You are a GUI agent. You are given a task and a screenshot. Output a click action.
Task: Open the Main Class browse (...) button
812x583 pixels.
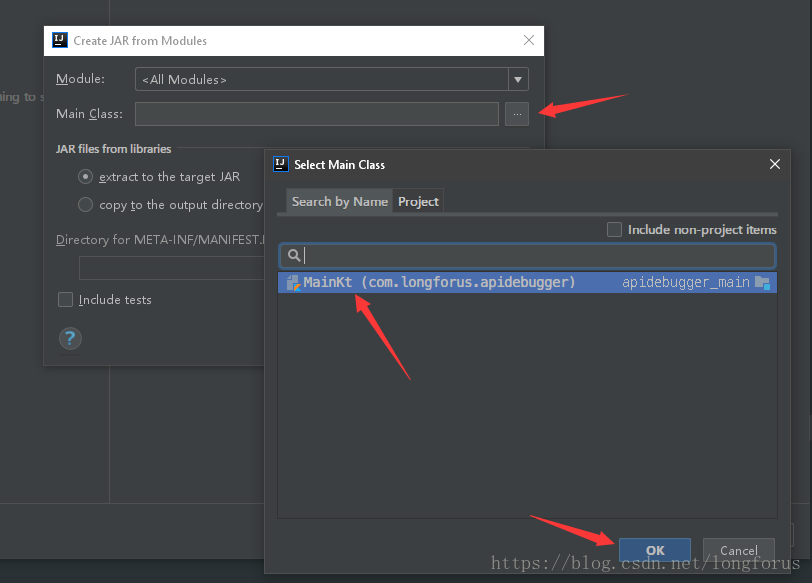[517, 114]
